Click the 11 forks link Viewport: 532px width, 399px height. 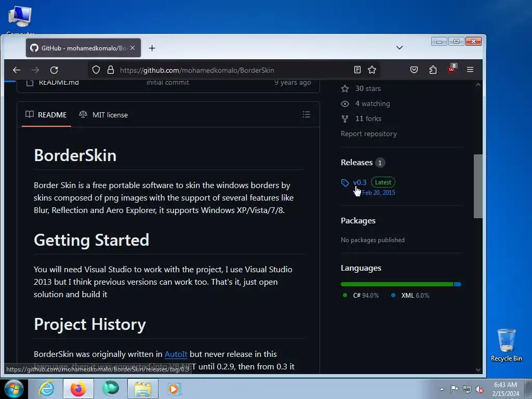(368, 118)
